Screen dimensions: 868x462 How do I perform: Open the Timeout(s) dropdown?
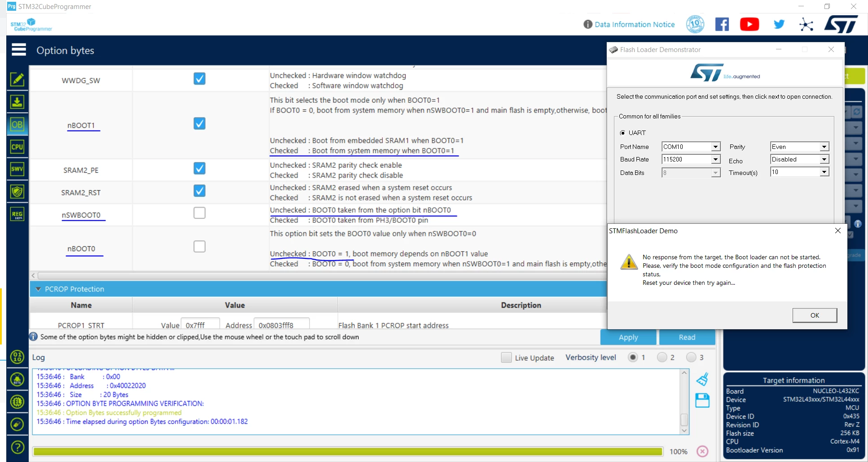[x=824, y=172]
